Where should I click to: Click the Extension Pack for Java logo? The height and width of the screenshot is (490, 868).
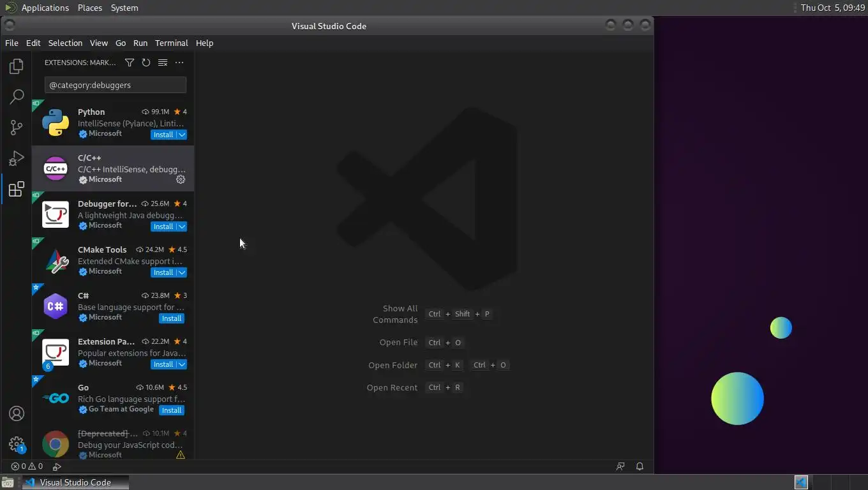tap(56, 352)
